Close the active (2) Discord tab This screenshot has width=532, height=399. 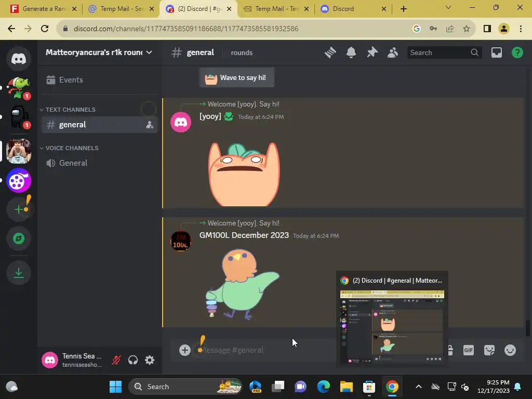(x=229, y=9)
